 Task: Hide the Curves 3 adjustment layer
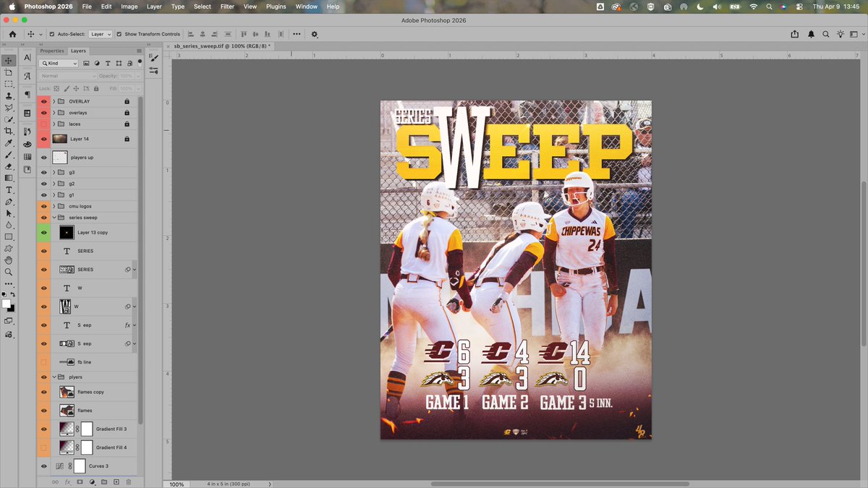point(44,466)
